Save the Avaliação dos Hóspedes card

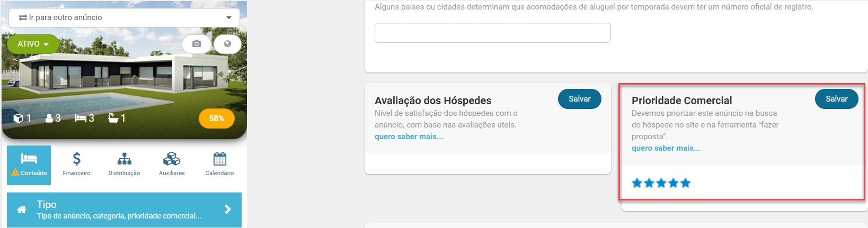(x=580, y=99)
